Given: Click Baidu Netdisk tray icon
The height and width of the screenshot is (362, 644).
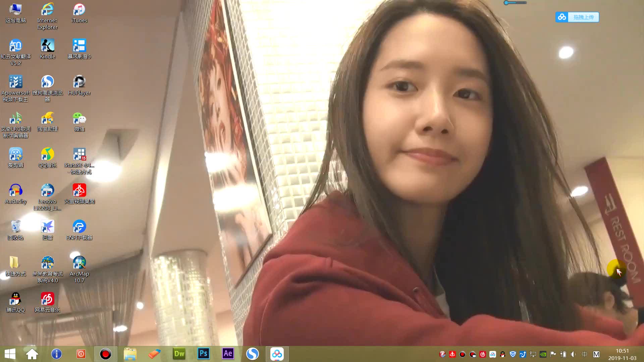Looking at the screenshot, I should tap(493, 354).
